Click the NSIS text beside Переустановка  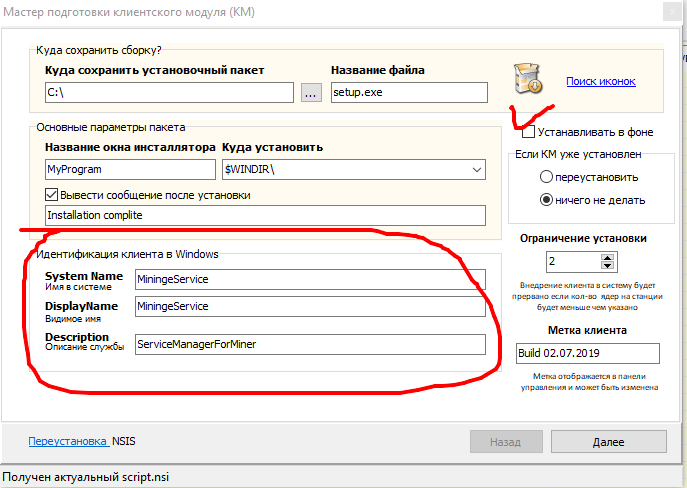coord(124,441)
